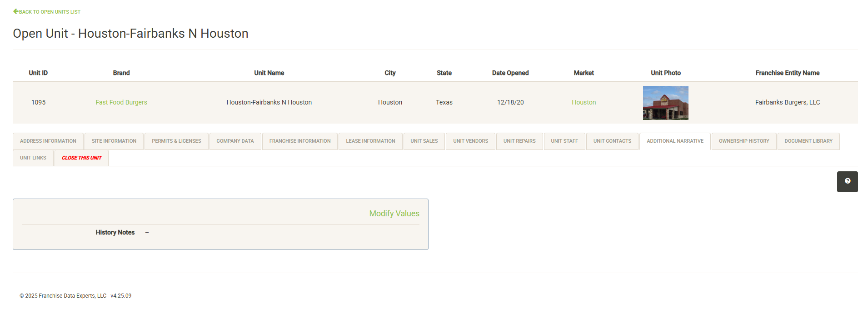
Task: Switch to Site Information tab
Action: pyautogui.click(x=114, y=141)
